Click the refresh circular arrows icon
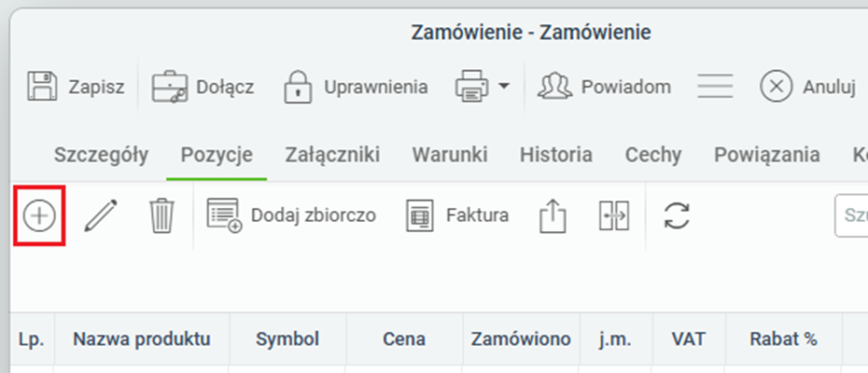 677,215
